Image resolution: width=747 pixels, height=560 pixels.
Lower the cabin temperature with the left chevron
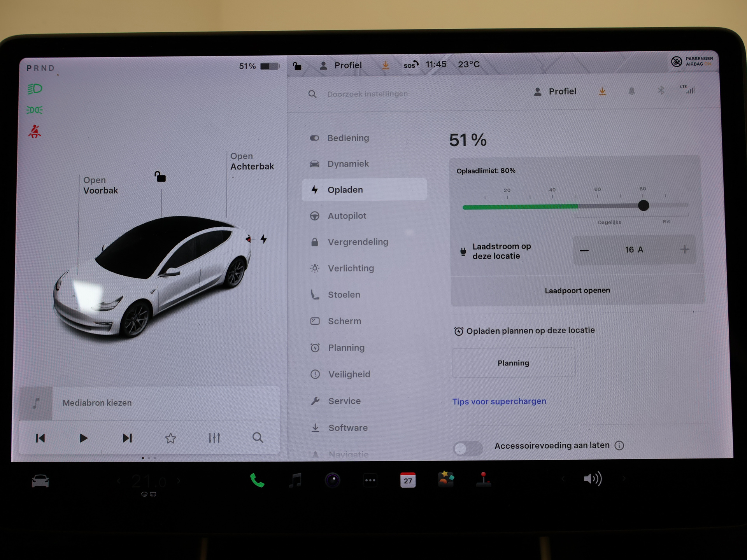(x=119, y=481)
